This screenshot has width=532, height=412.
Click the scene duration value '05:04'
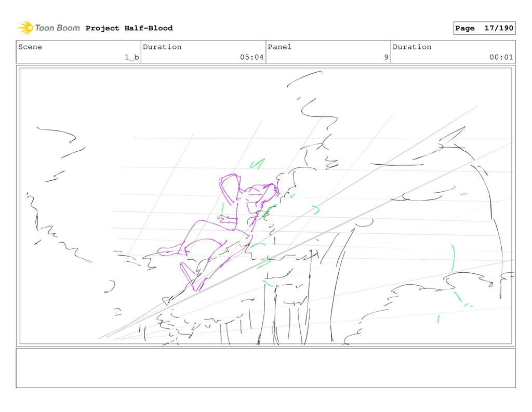[252, 57]
